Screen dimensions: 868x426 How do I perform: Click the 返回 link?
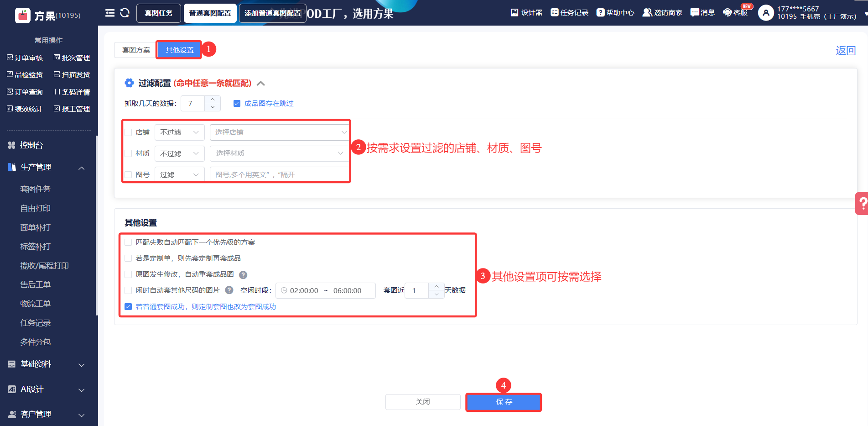tap(846, 51)
